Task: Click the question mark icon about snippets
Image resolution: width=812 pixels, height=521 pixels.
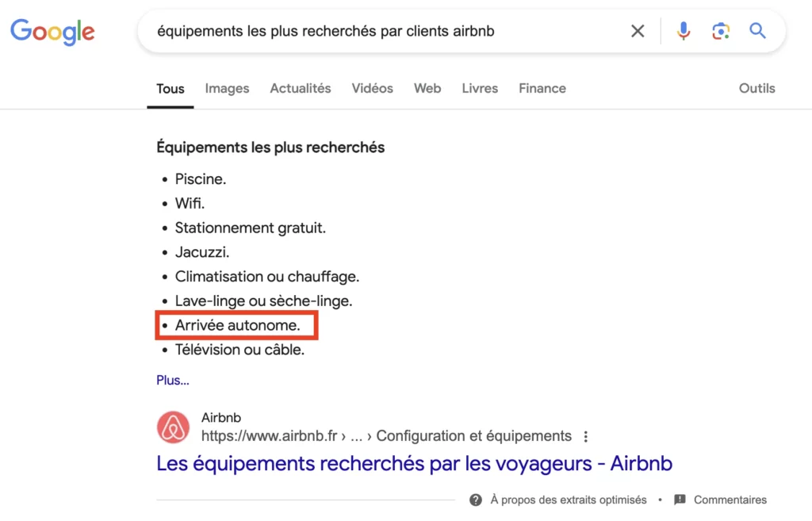Action: tap(476, 500)
